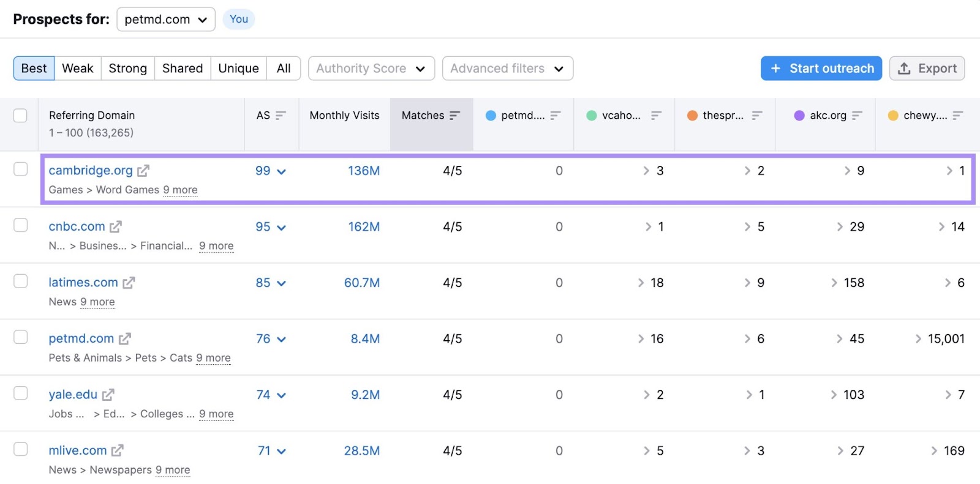
Task: Click the cnbc.com external link icon
Action: [x=116, y=227]
